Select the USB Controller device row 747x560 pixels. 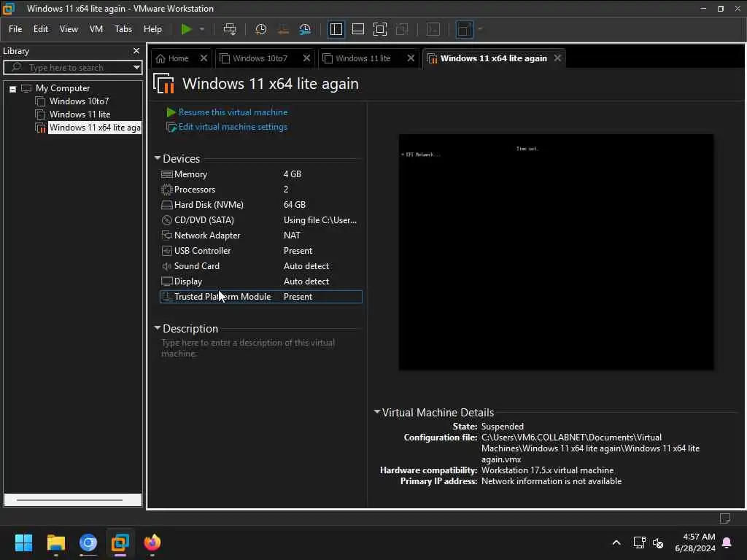coord(260,251)
